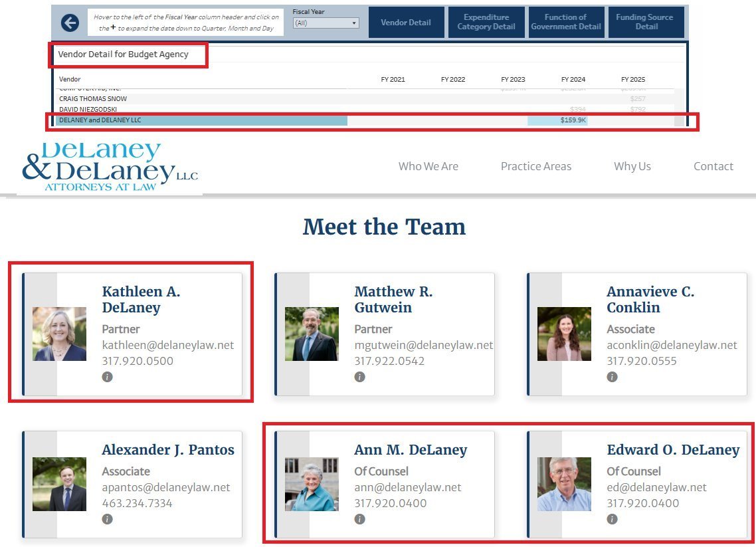The image size is (756, 547).
Task: Click Vendor Detail for Budget Agency title
Action: [x=123, y=54]
